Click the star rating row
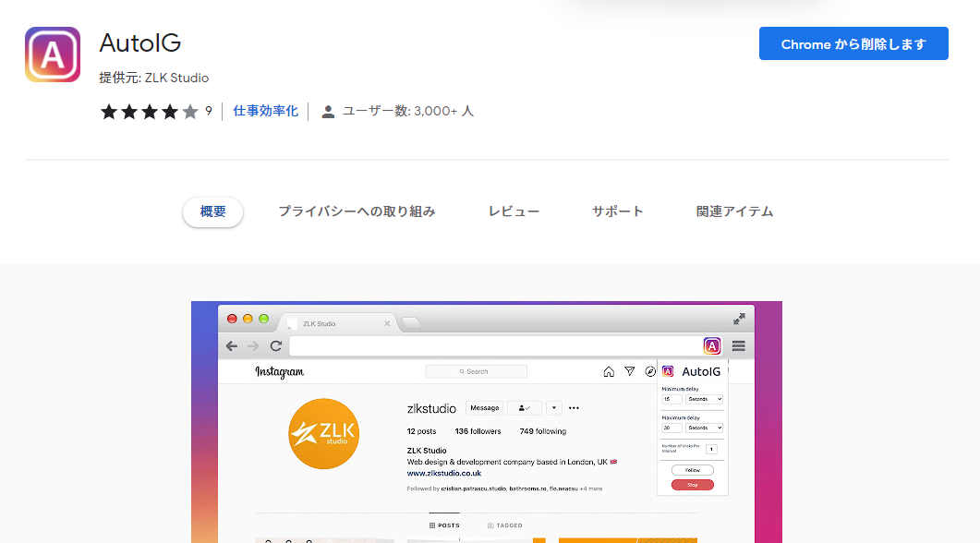 (x=150, y=112)
